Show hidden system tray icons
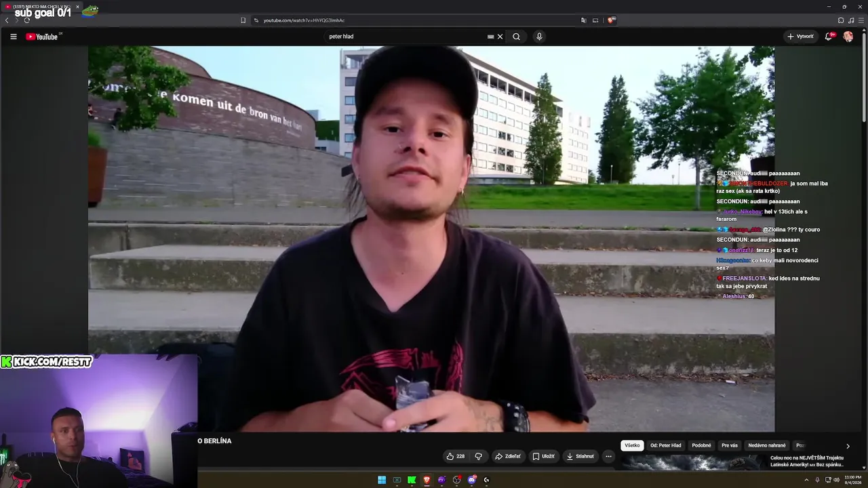 (806, 480)
